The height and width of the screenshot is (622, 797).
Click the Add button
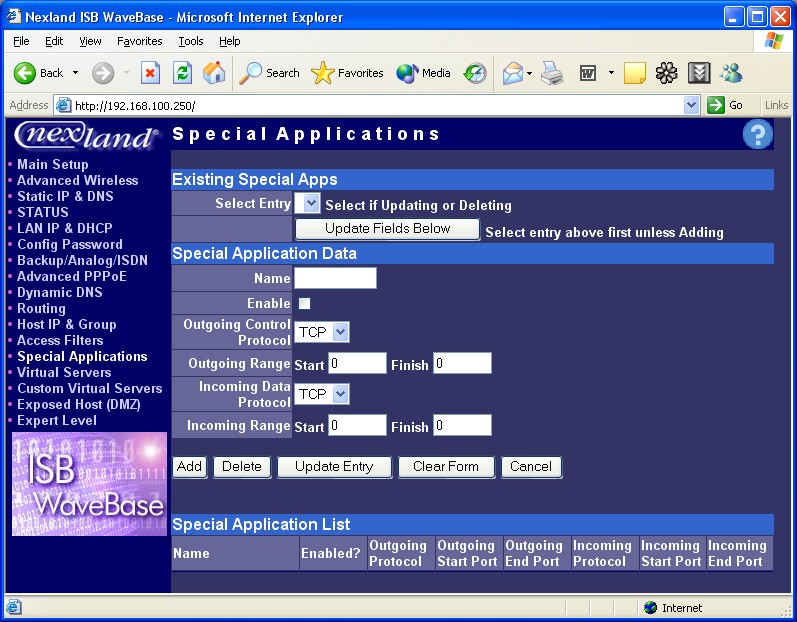(x=190, y=466)
